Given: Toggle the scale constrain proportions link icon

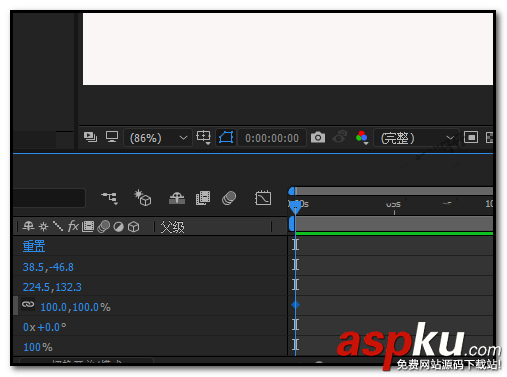Looking at the screenshot, I should [x=28, y=304].
